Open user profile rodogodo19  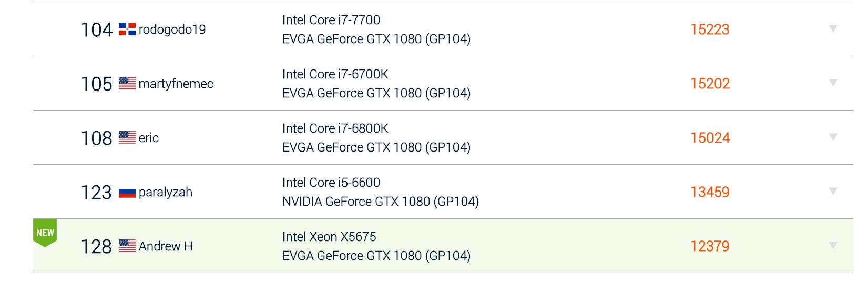[x=172, y=29]
